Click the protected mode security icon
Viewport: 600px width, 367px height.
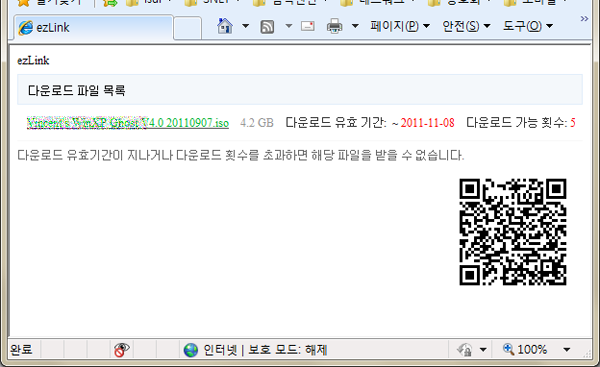465,349
